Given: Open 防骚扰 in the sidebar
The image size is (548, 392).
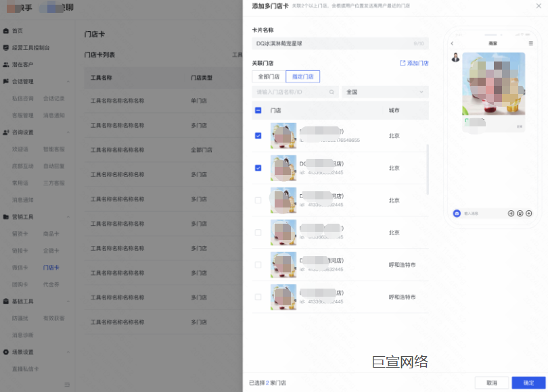Looking at the screenshot, I should coord(20,318).
